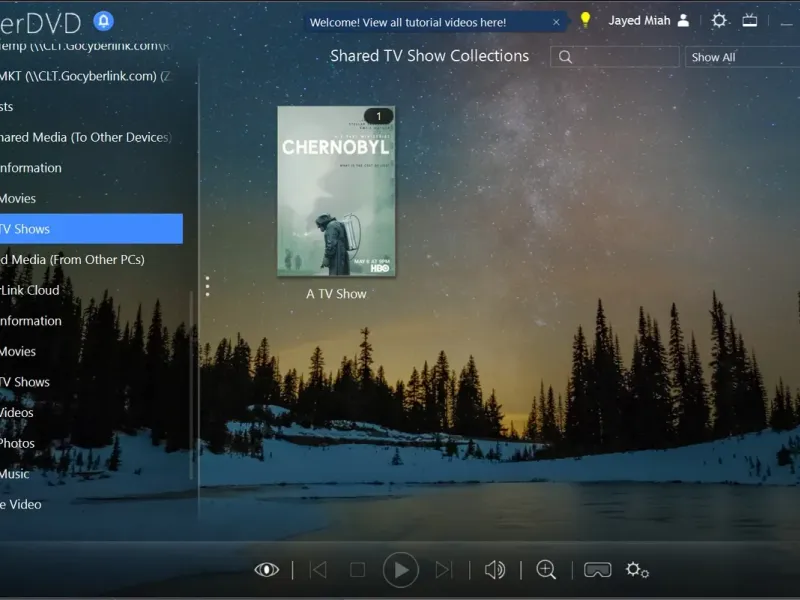Click the search magnifier icon
This screenshot has width=800, height=600.
[x=565, y=57]
